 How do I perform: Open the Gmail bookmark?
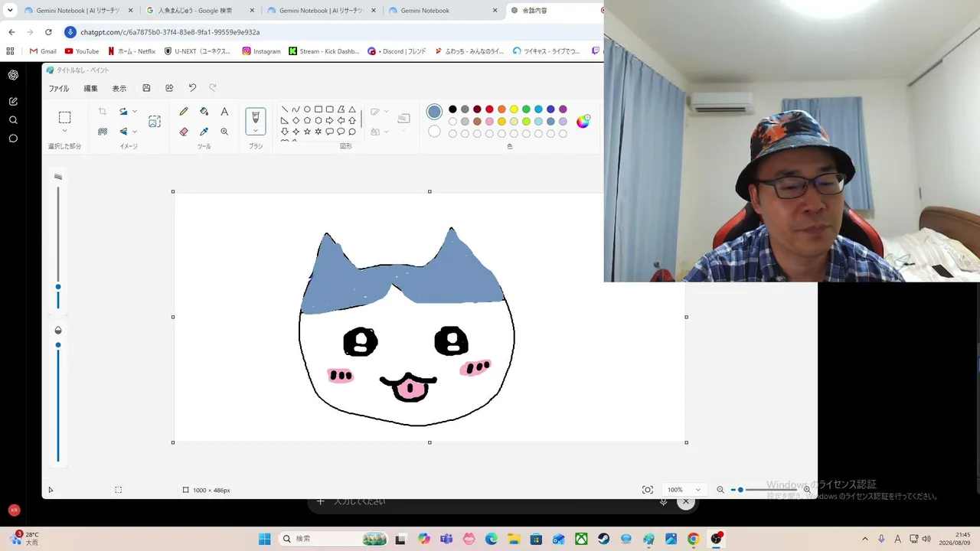[43, 51]
